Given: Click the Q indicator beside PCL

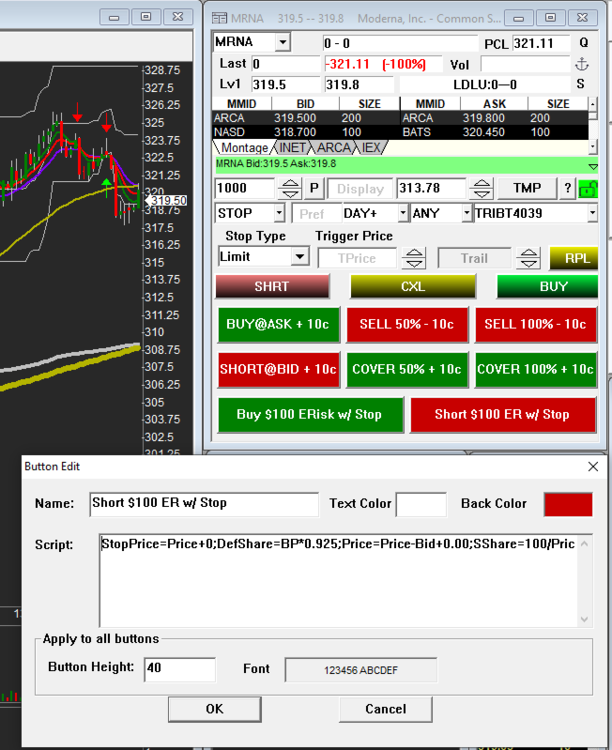Looking at the screenshot, I should [x=581, y=43].
